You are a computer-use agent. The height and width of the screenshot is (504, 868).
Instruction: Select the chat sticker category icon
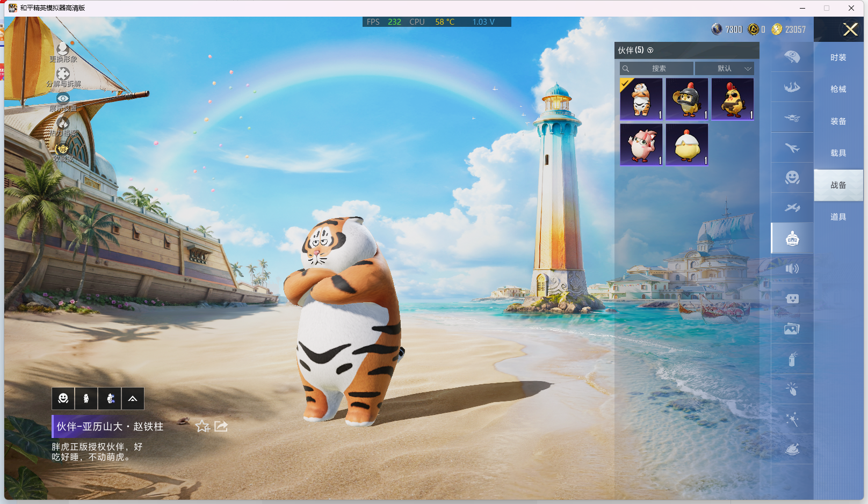[x=792, y=298]
